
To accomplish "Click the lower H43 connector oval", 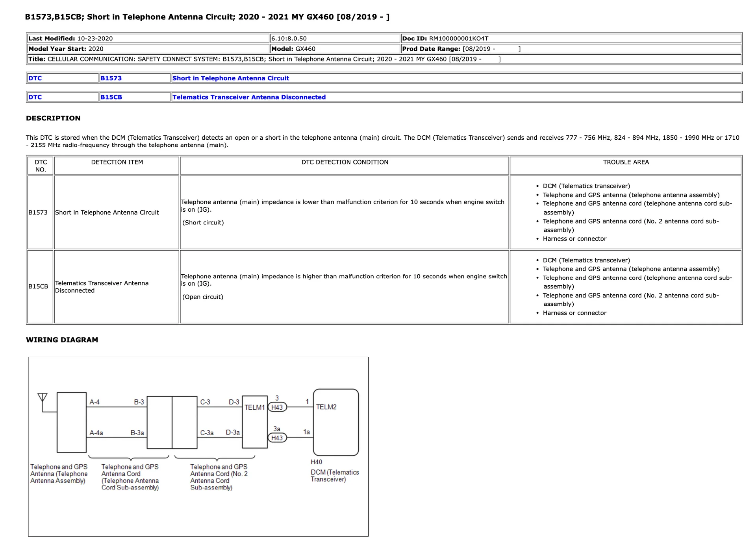I will [x=277, y=438].
